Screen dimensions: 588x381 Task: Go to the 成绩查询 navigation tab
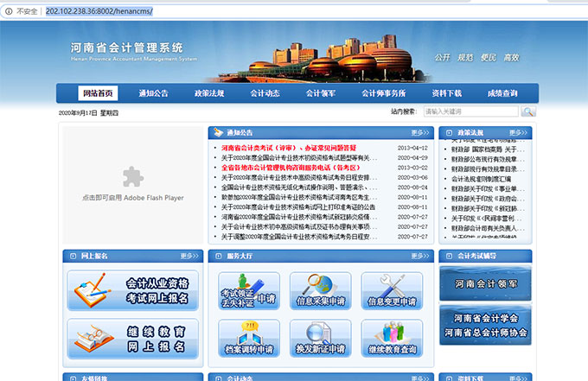pos(502,93)
